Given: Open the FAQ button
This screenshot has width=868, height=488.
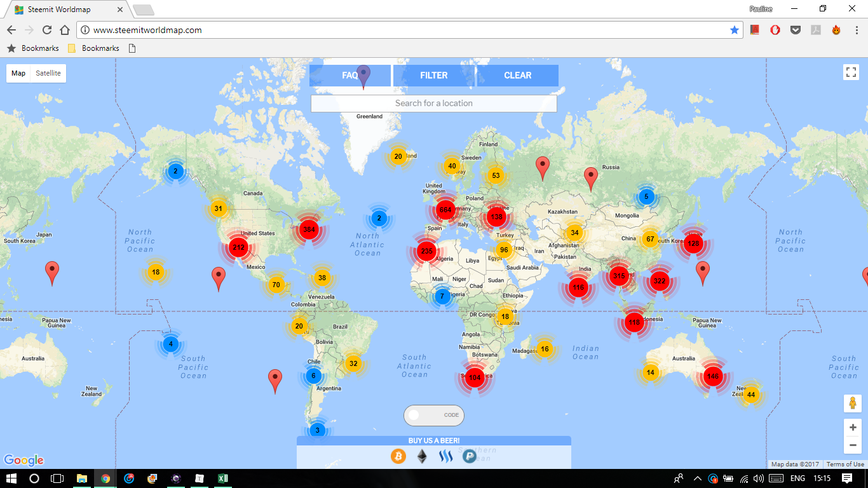Looking at the screenshot, I should pos(350,75).
